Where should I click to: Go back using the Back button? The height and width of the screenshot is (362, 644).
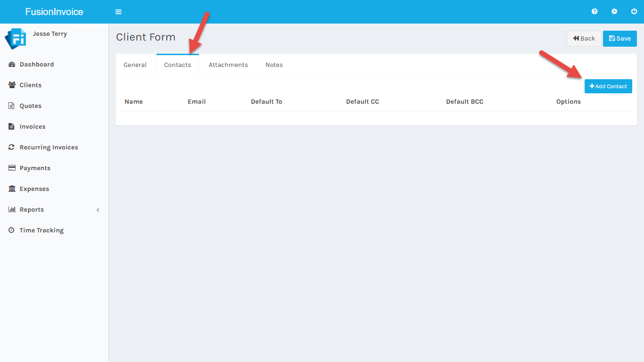[x=584, y=39]
